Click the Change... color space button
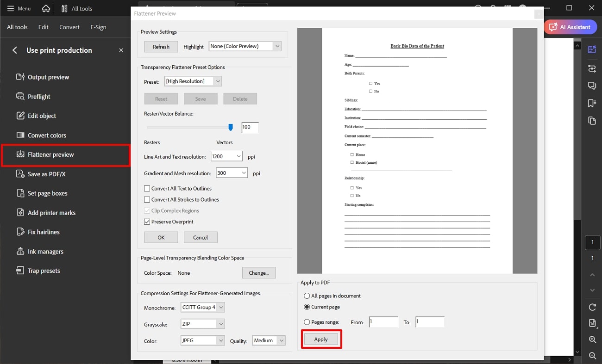This screenshot has height=364, width=602. 259,273
